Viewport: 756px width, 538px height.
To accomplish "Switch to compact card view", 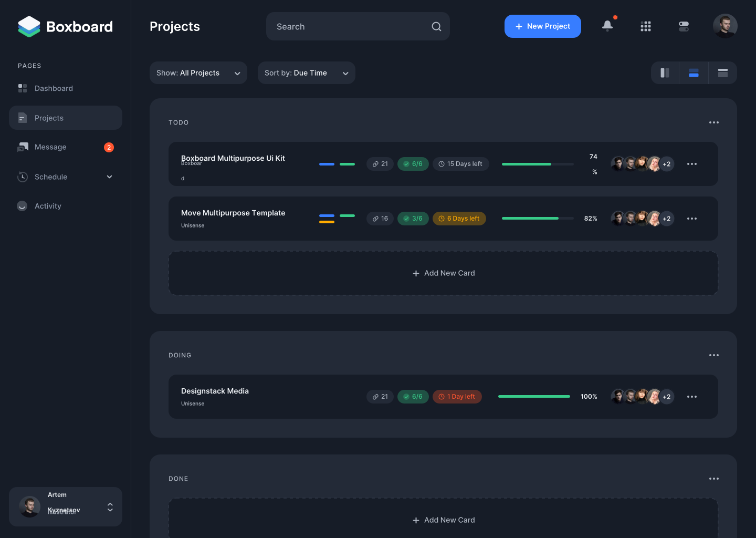I will pos(723,73).
